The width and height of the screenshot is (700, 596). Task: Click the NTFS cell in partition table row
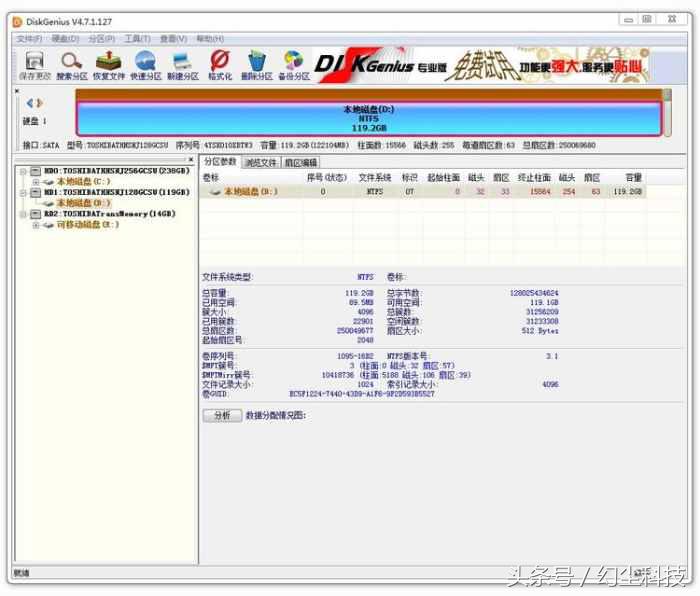[375, 192]
